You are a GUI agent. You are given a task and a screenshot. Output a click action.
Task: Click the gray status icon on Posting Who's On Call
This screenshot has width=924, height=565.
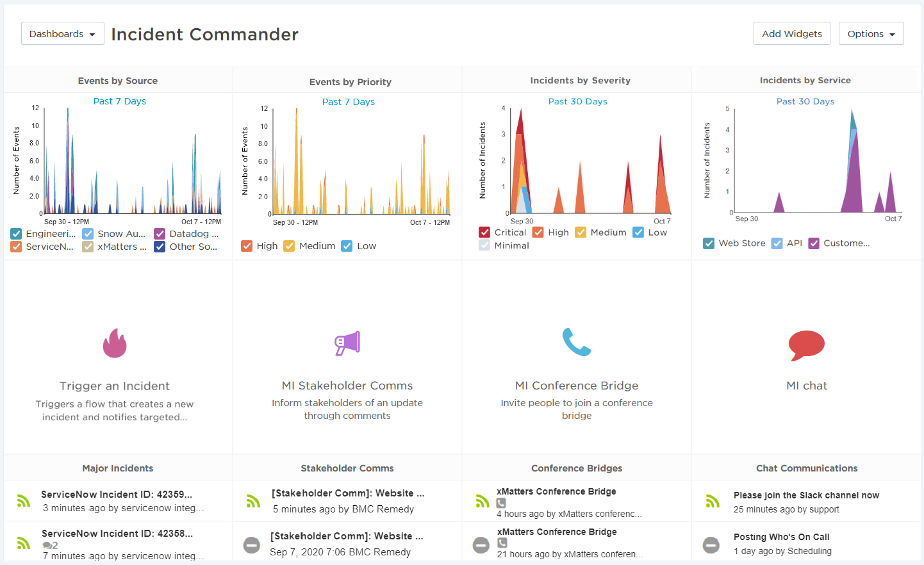click(711, 545)
